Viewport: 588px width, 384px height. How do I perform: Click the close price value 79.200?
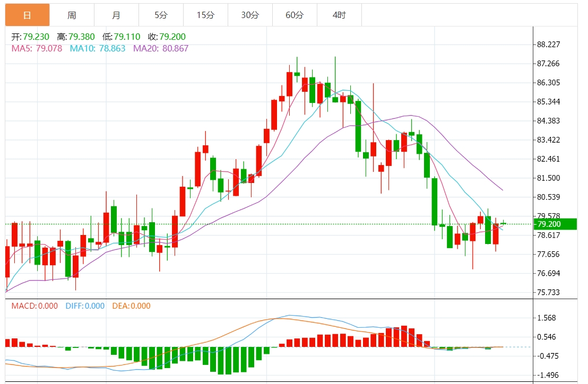click(x=172, y=37)
